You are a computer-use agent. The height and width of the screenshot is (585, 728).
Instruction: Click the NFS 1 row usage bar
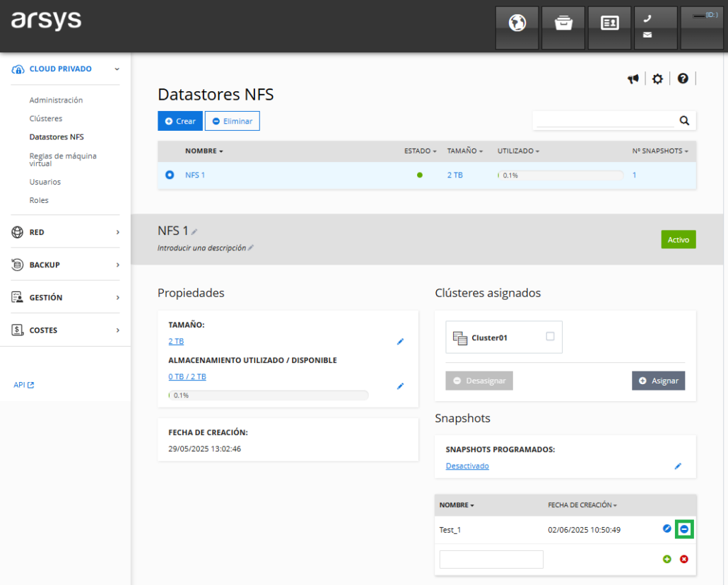tap(560, 175)
